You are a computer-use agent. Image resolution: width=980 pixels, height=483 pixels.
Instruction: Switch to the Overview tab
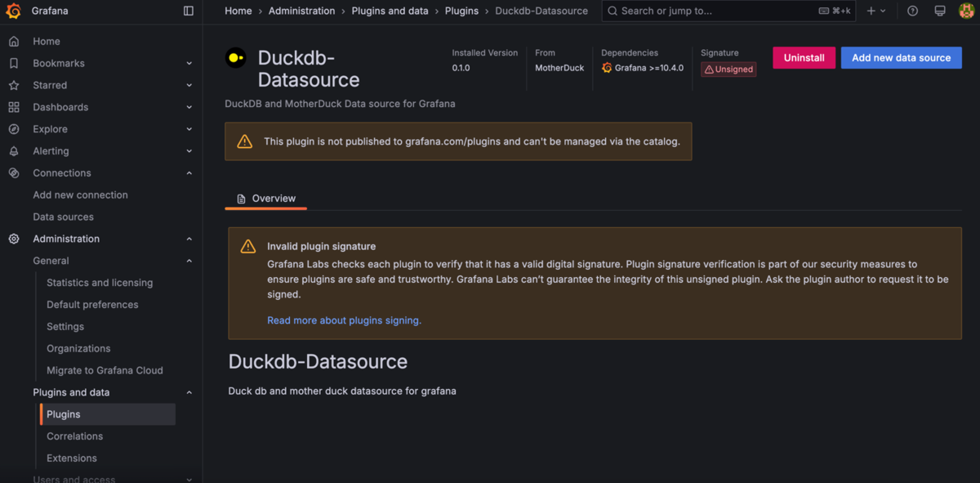tap(266, 199)
